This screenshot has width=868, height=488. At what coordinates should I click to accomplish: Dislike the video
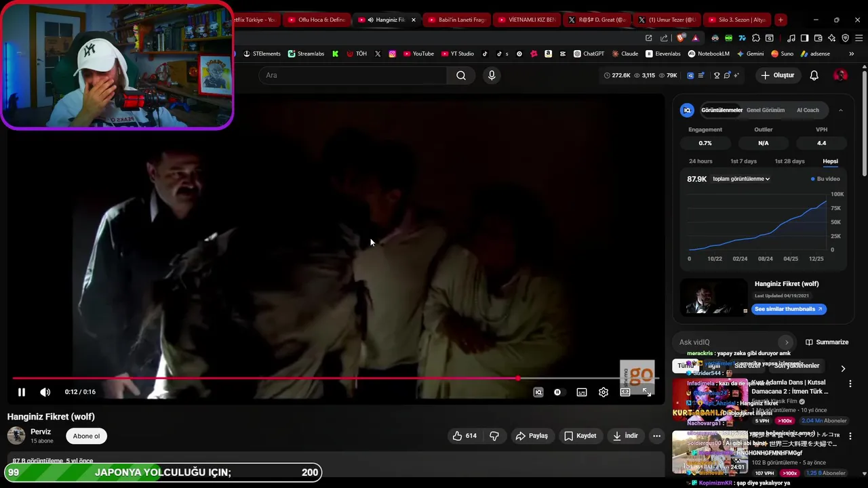tap(494, 436)
